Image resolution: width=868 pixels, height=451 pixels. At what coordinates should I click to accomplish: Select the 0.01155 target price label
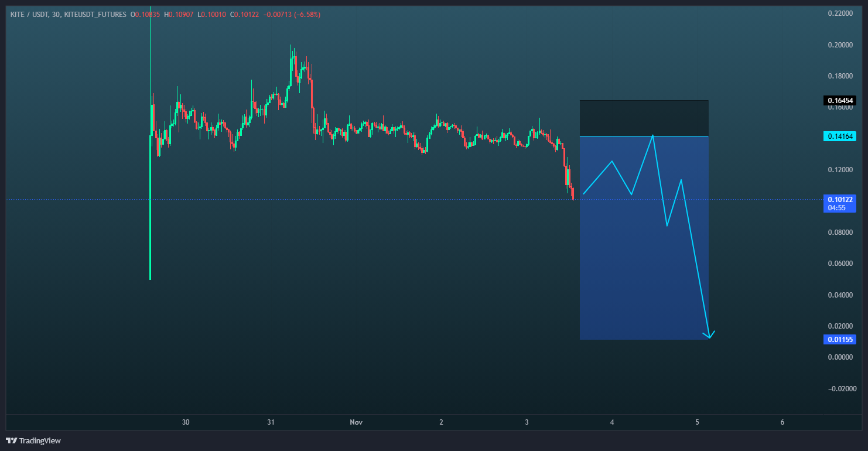click(x=840, y=339)
